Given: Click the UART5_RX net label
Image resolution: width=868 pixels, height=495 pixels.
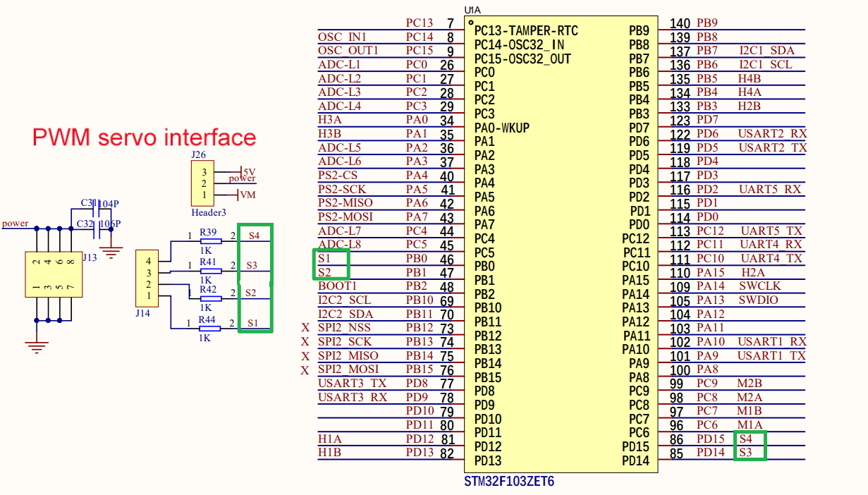Looking at the screenshot, I should pos(769,190).
